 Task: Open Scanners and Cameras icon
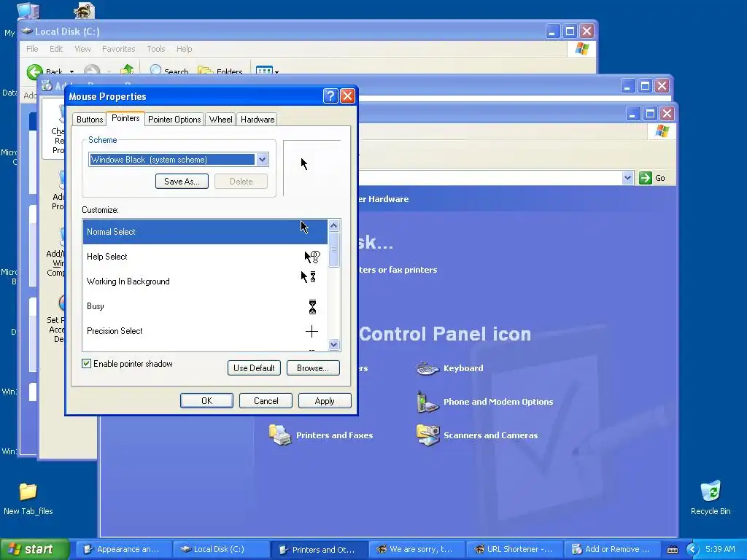427,435
